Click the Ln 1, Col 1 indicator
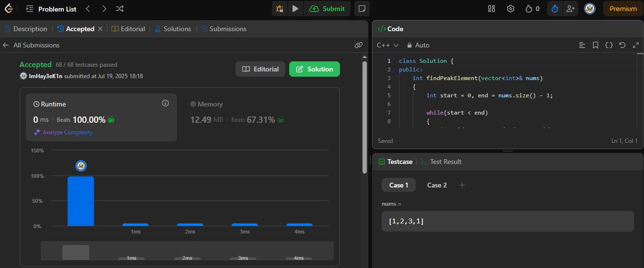The height and width of the screenshot is (268, 644). (x=624, y=141)
